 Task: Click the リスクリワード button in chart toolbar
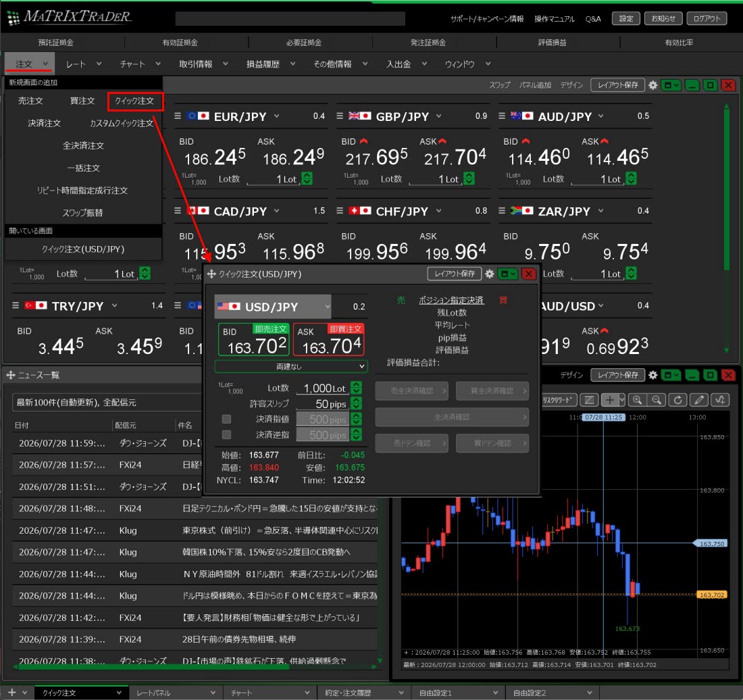coord(558,400)
